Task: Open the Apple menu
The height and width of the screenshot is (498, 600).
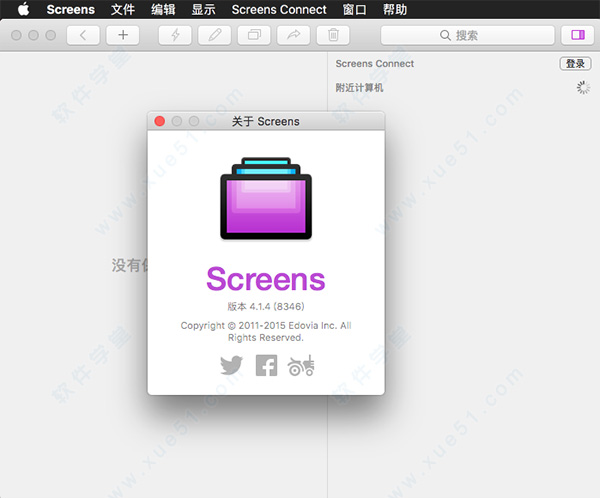Action: click(x=24, y=9)
